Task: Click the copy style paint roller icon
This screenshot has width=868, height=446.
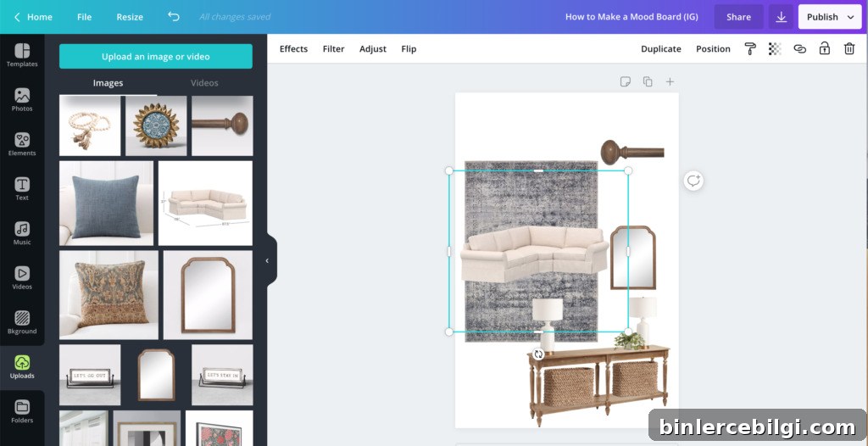Action: [x=750, y=49]
